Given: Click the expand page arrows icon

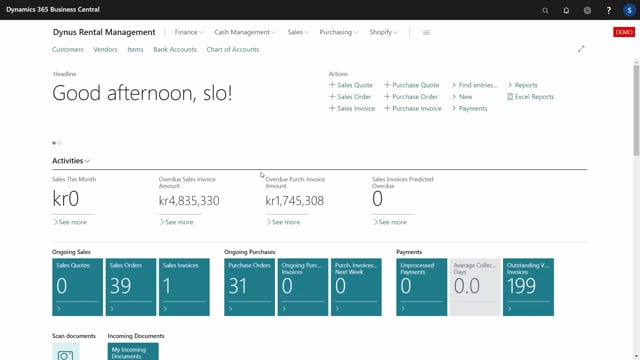Looking at the screenshot, I should pyautogui.click(x=581, y=49).
